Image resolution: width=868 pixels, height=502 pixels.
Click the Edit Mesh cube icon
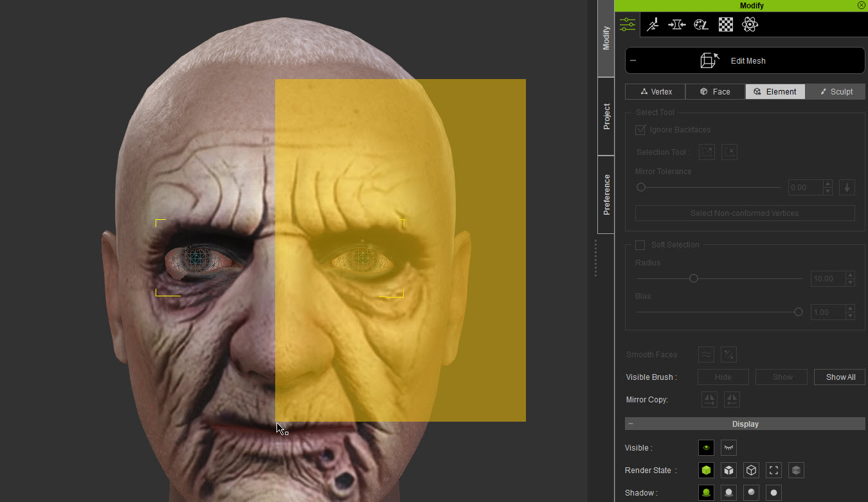click(x=709, y=60)
